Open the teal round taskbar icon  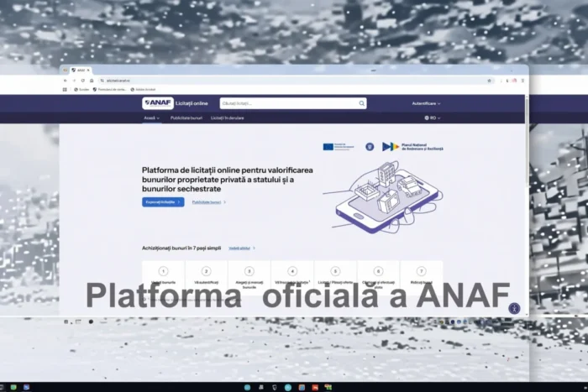click(288, 388)
